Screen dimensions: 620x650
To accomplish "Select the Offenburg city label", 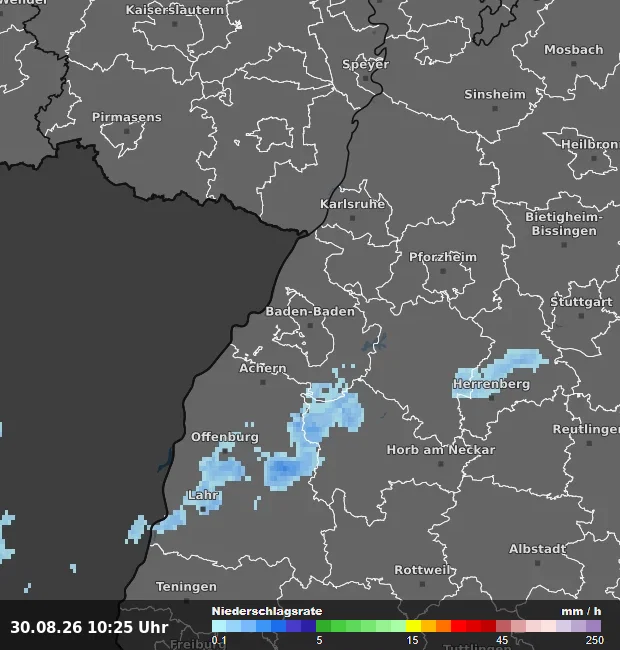I will coord(225,437).
